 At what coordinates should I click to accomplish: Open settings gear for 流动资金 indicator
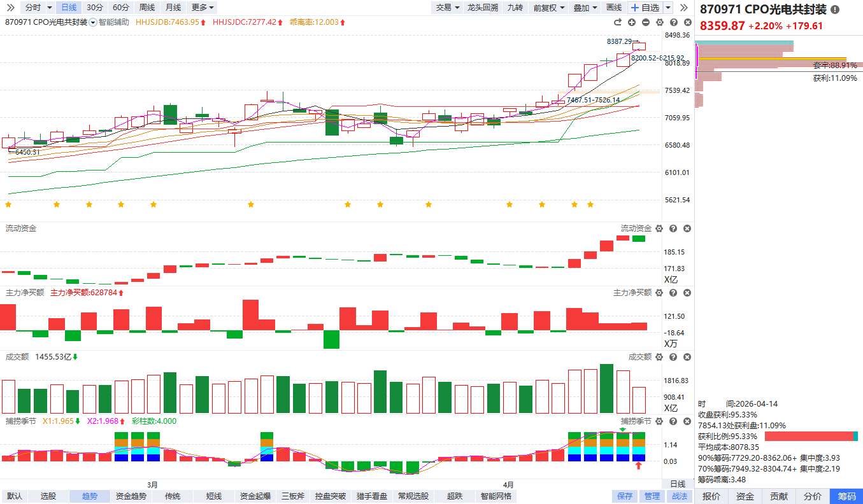coord(659,228)
